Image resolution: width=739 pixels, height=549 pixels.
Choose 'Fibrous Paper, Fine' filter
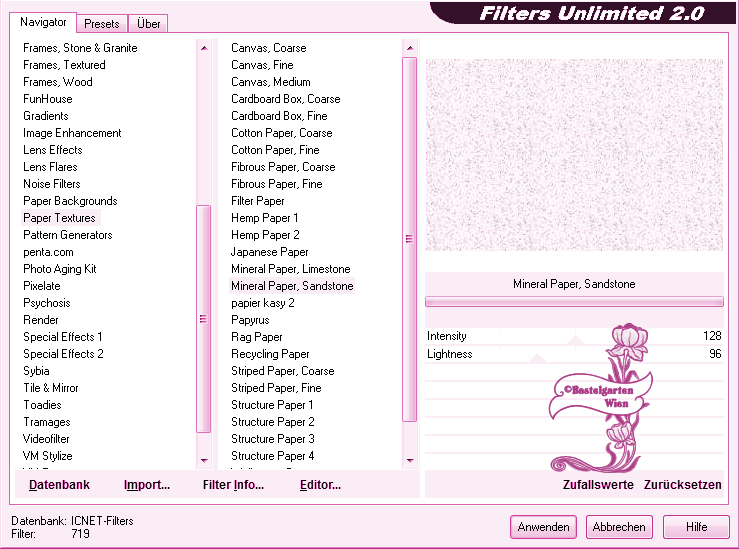coord(277,184)
